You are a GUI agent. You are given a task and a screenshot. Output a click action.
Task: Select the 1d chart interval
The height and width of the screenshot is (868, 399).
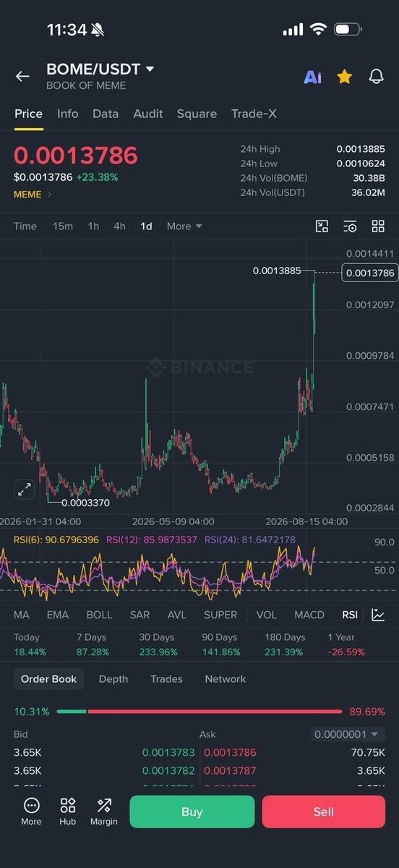pos(146,226)
